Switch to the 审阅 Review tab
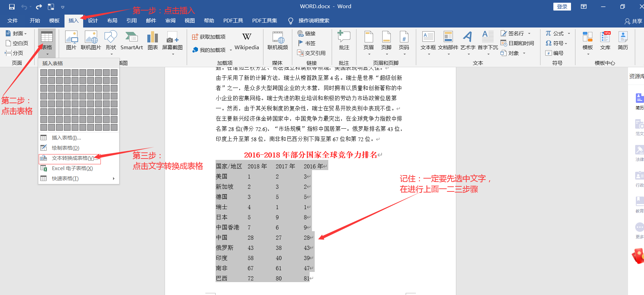This screenshot has width=644, height=295. (x=170, y=21)
